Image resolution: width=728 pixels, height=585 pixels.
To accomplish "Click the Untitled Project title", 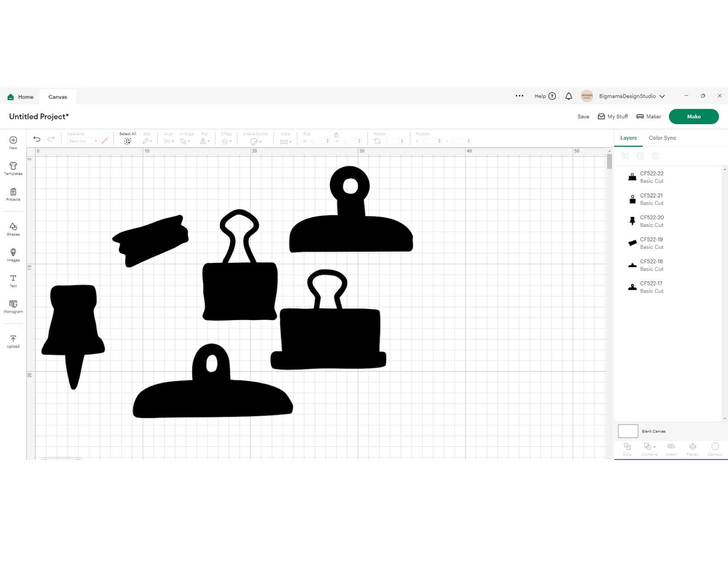I will click(39, 116).
